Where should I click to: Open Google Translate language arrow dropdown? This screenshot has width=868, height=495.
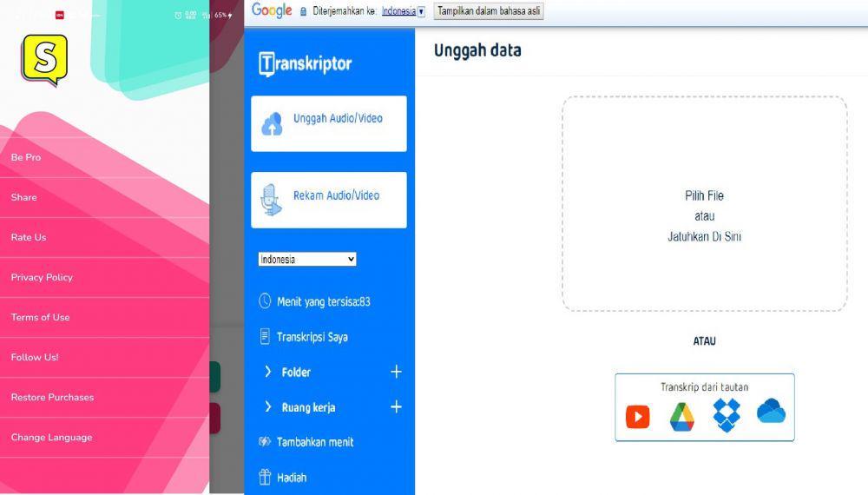click(x=421, y=11)
